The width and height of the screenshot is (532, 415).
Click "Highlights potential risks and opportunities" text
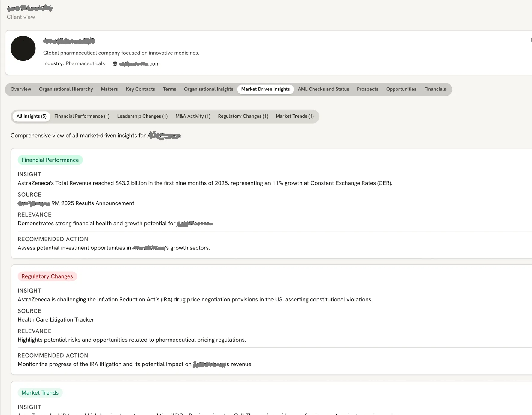click(x=132, y=340)
